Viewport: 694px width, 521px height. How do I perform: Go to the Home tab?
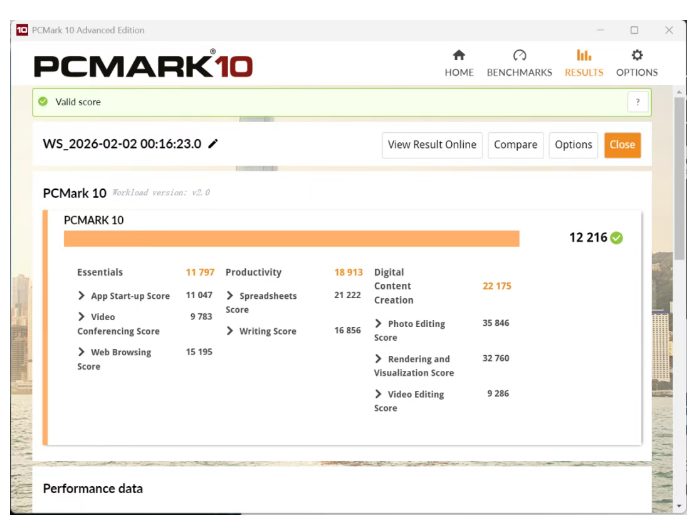coord(459,63)
